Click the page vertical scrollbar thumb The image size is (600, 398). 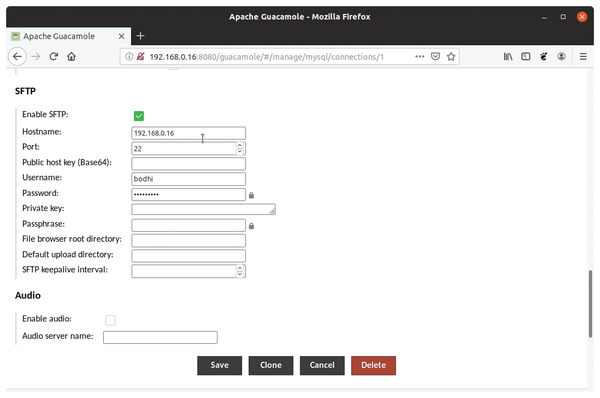[x=590, y=304]
